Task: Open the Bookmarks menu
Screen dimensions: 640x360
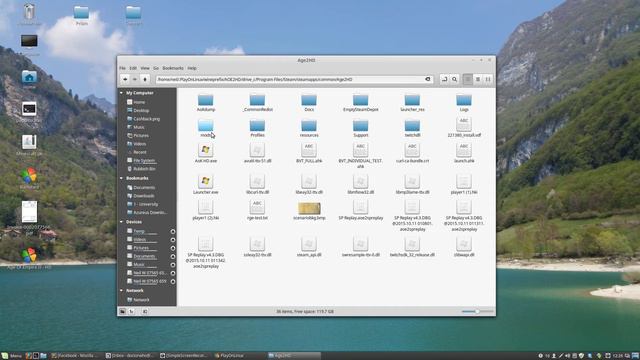Action: pyautogui.click(x=173, y=68)
